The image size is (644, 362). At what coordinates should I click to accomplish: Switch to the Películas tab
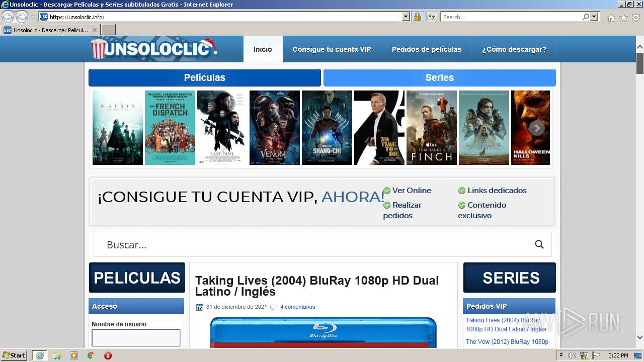pos(205,78)
